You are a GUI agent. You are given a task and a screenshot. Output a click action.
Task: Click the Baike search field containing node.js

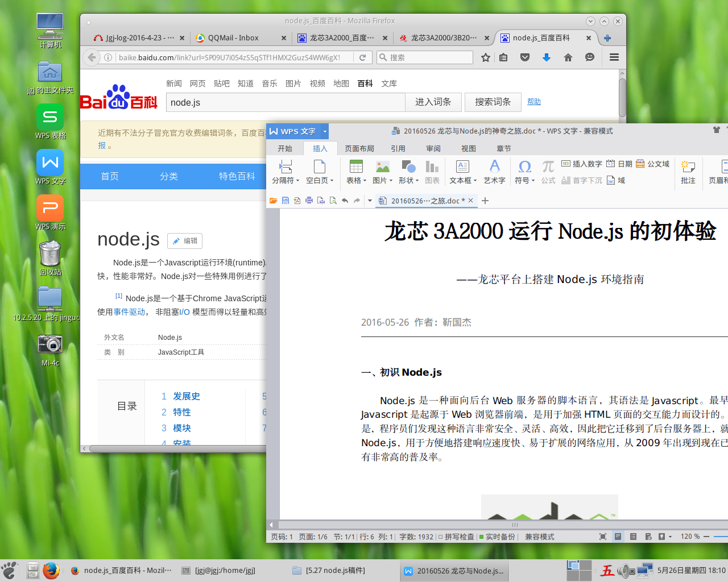(x=286, y=102)
